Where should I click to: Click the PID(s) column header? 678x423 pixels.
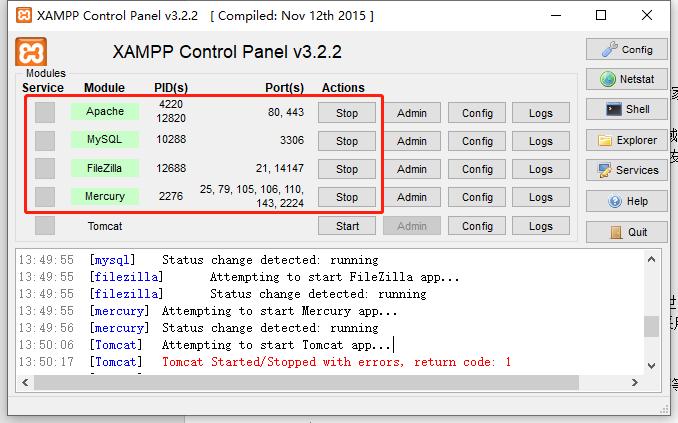(171, 87)
